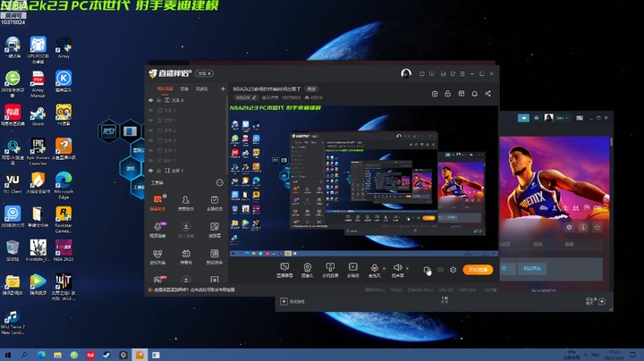Open the orange highlighted tool in the toolbox
Viewport: 644px width, 361px height.
tap(158, 203)
